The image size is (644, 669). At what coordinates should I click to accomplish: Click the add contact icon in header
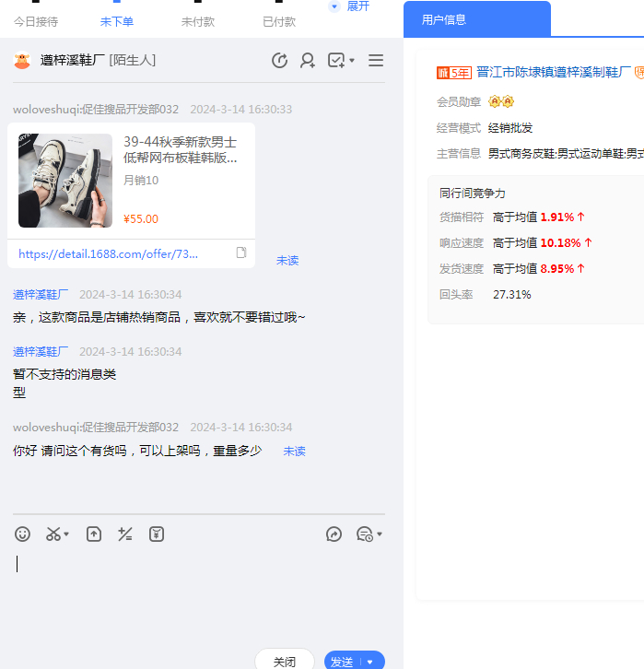pyautogui.click(x=308, y=61)
